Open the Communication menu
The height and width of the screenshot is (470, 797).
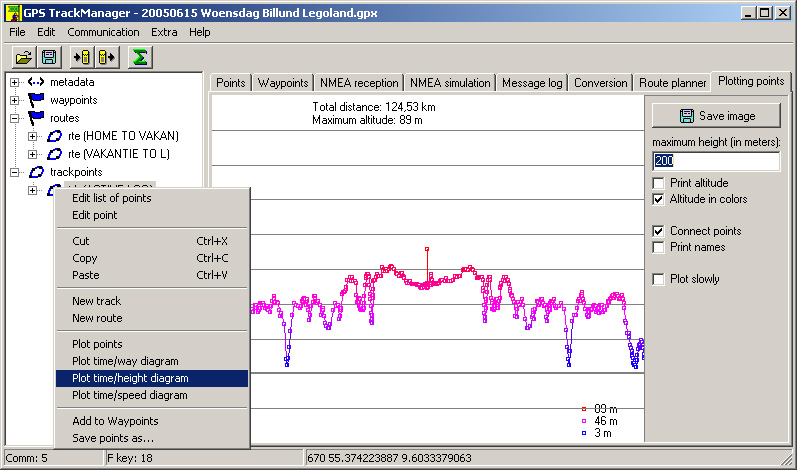coord(103,32)
